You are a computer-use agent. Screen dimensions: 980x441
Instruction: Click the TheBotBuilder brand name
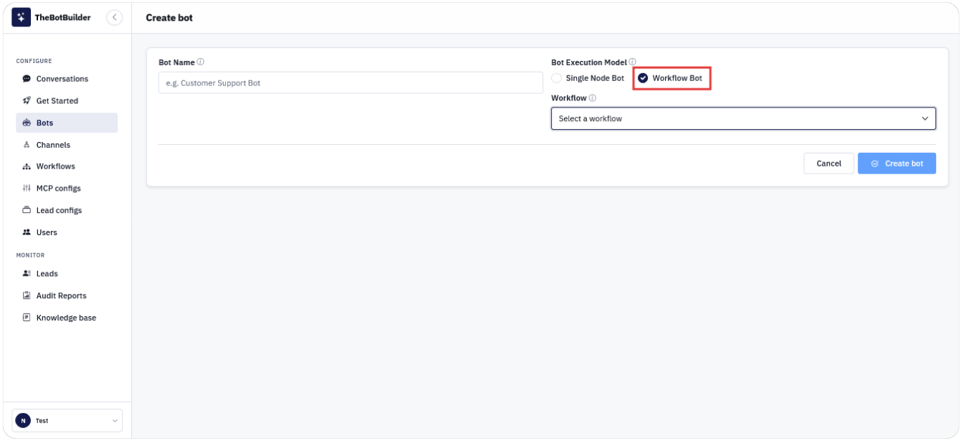63,17
